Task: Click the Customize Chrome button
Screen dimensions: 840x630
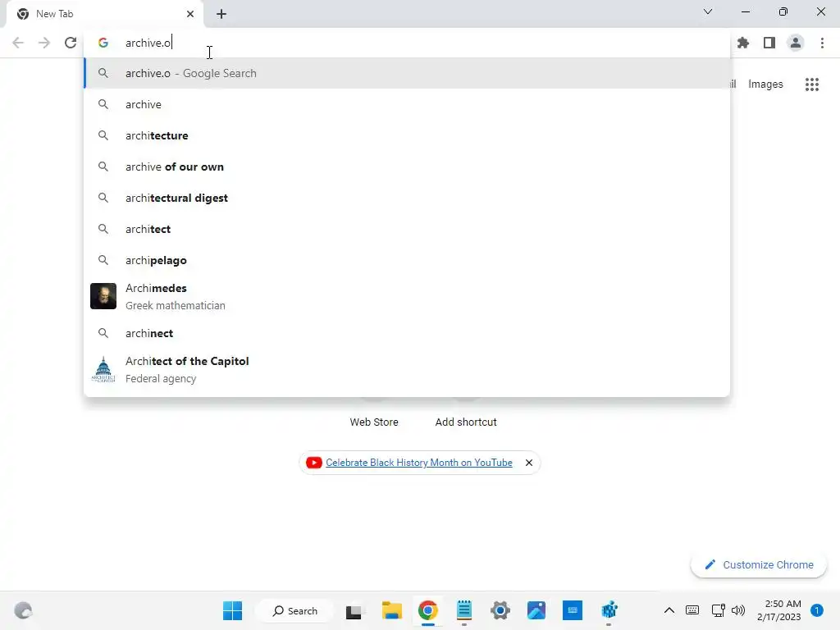Action: tap(759, 564)
